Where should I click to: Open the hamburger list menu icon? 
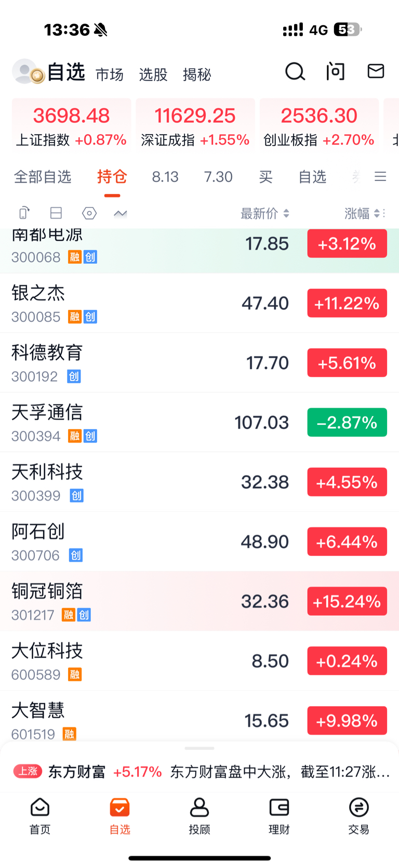point(380,177)
